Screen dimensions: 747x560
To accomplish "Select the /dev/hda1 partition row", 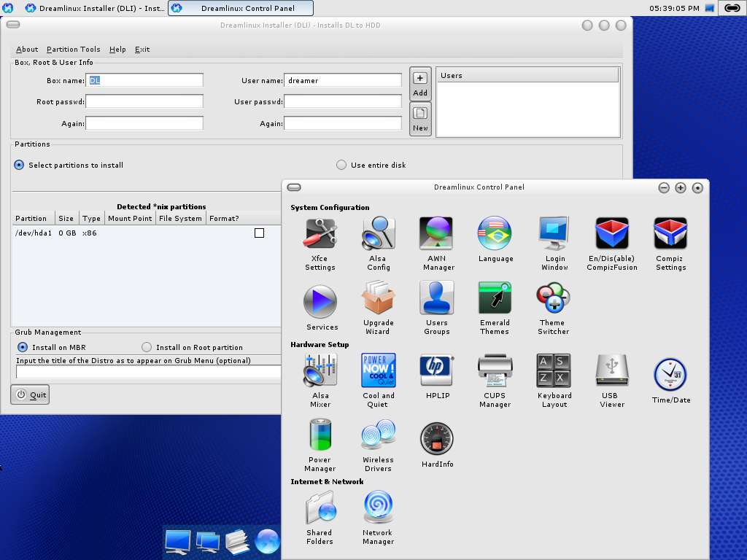I will [146, 233].
